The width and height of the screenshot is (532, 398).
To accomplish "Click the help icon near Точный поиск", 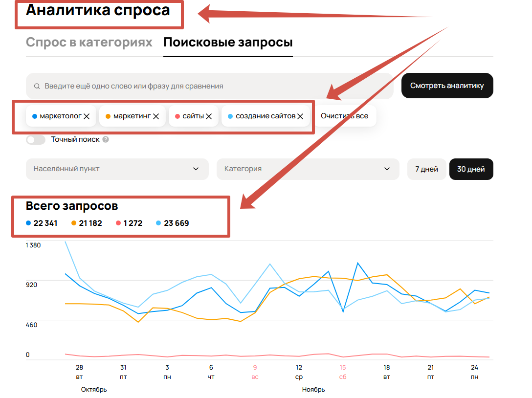I will 106,140.
